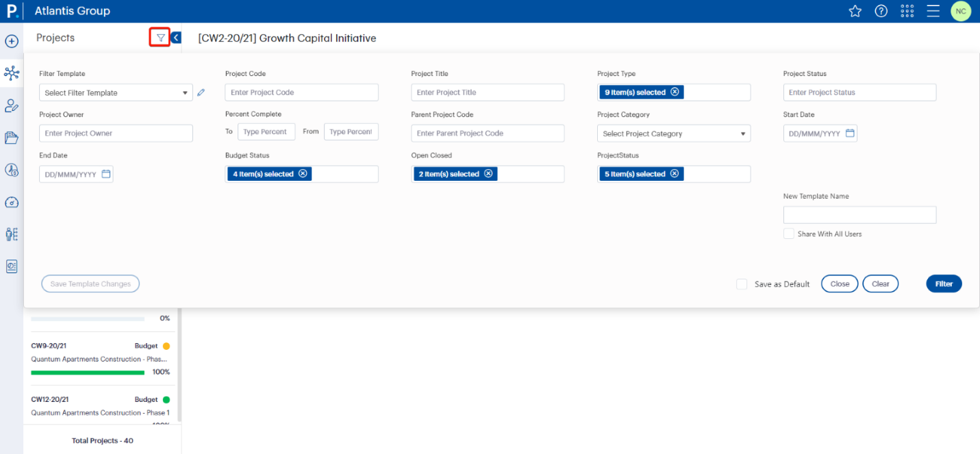Click into Project Owner field
Image resolution: width=980 pixels, height=454 pixels.
pyautogui.click(x=116, y=134)
